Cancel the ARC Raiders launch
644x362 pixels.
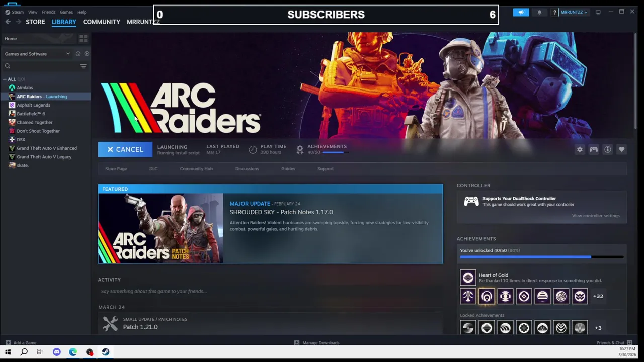(125, 149)
